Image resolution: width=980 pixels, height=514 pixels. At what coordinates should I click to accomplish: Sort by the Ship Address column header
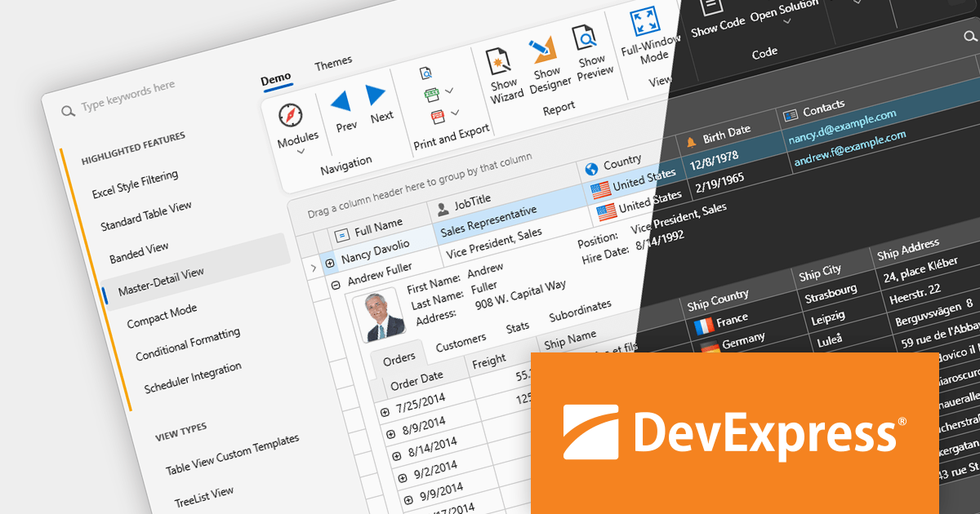pyautogui.click(x=907, y=249)
